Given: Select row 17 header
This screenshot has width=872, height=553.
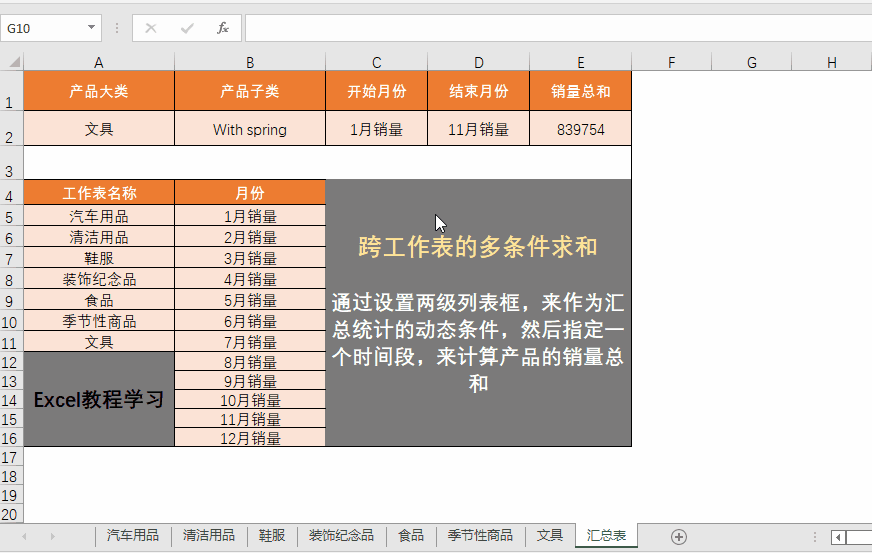Looking at the screenshot, I should point(11,457).
